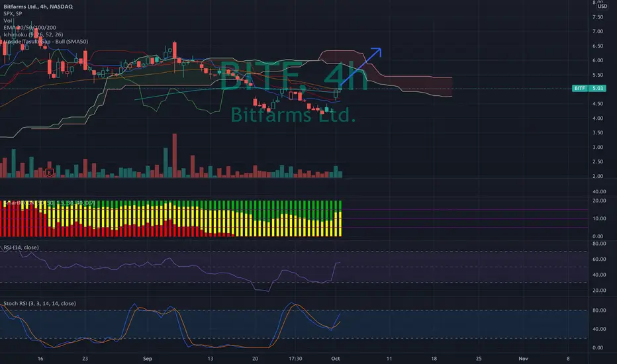
Task: Select the Stoch RSI (3, 3, 14, 14, close) legend
Action: (40, 303)
